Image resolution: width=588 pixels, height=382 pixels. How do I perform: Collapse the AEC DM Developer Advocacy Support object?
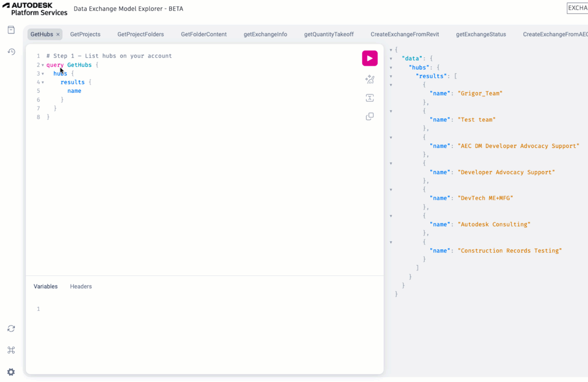coord(391,138)
